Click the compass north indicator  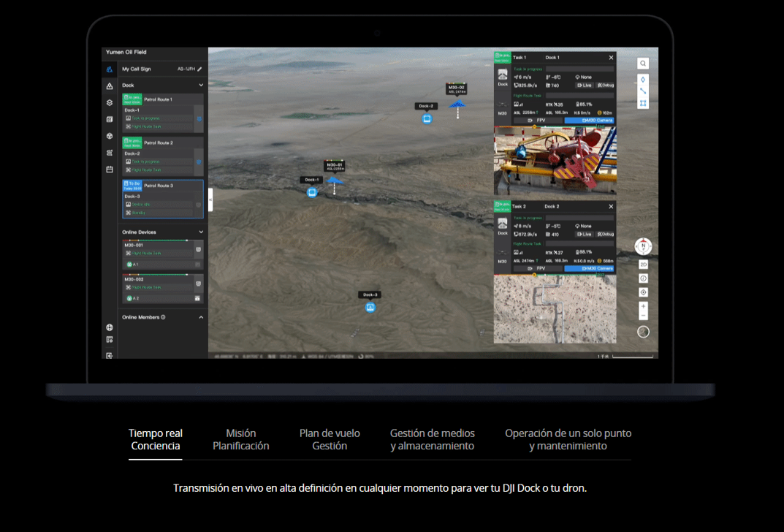643,246
